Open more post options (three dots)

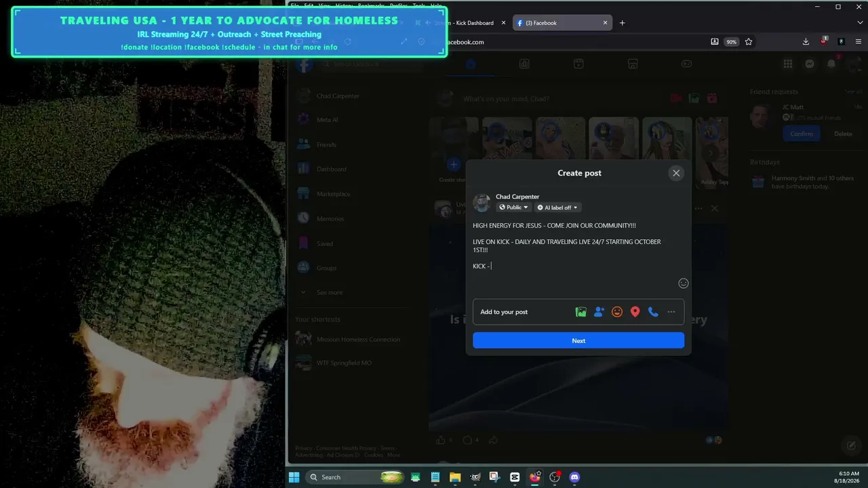click(x=671, y=312)
